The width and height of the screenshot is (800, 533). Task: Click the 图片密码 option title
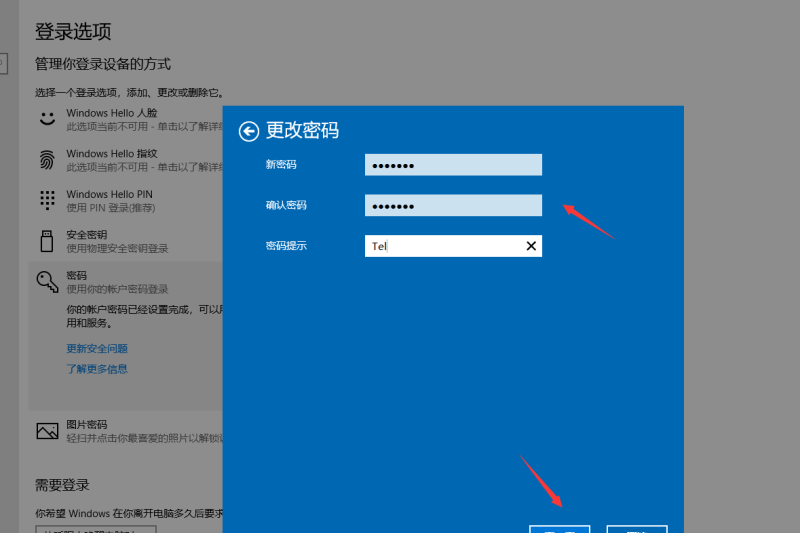(87, 424)
